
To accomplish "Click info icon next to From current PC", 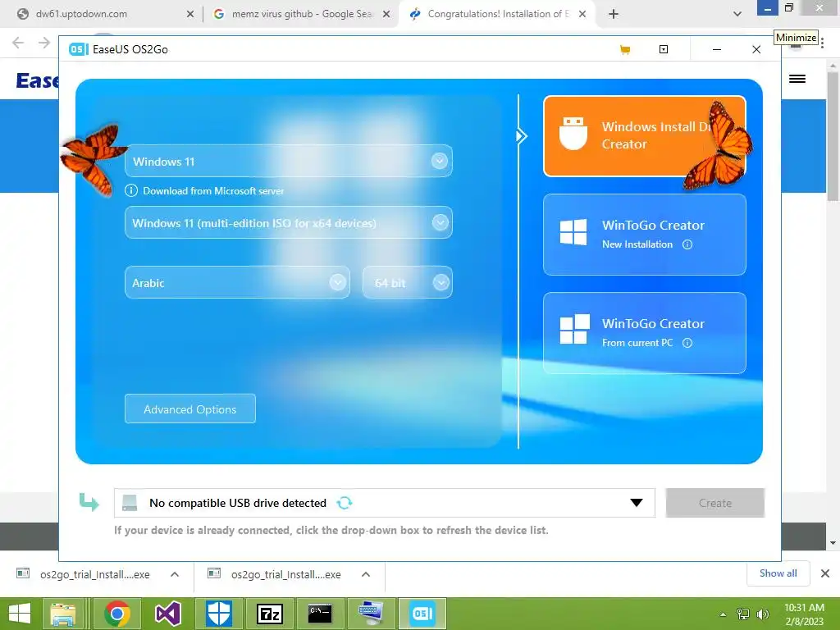I will [687, 343].
